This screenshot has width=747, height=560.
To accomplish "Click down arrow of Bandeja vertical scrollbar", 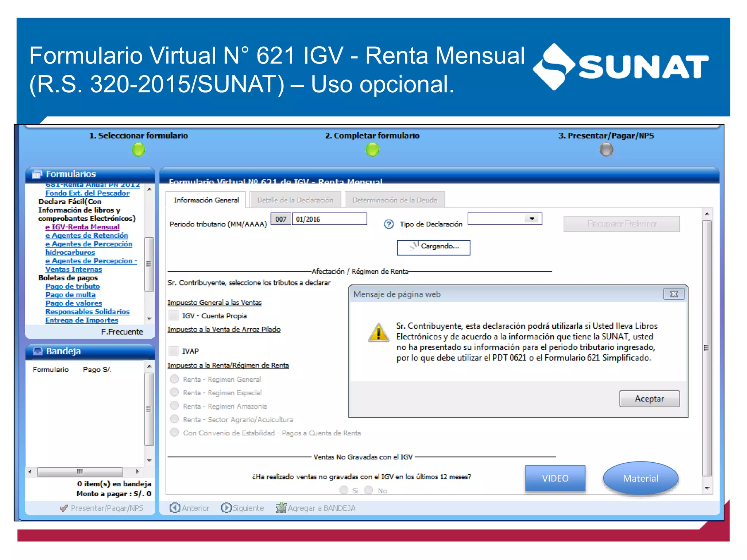I will [x=149, y=461].
